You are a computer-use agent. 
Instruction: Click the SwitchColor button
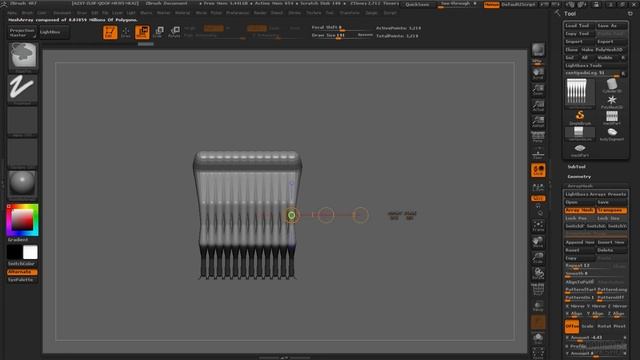pos(22,264)
